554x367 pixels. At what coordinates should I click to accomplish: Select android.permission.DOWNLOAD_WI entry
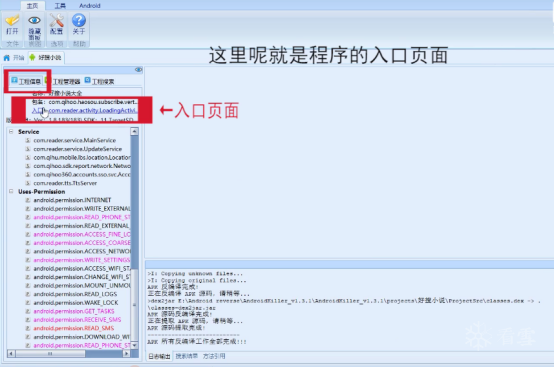tap(82, 337)
